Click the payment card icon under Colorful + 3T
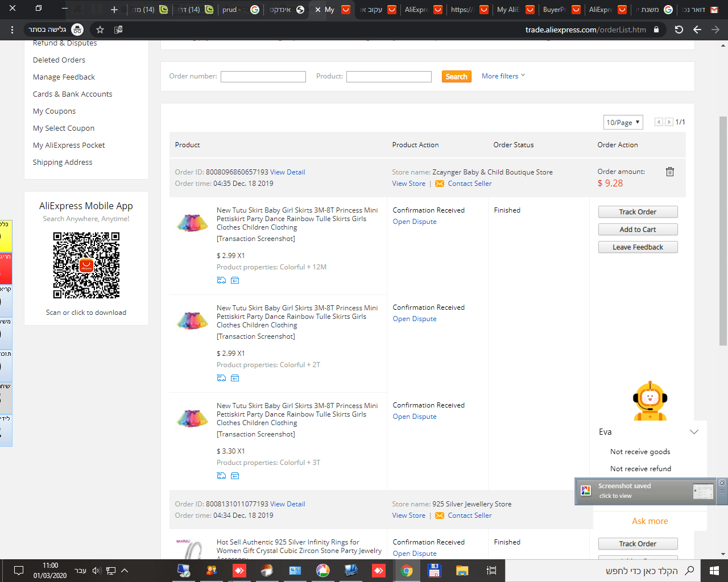Viewport: 728px width, 582px height. [x=235, y=476]
